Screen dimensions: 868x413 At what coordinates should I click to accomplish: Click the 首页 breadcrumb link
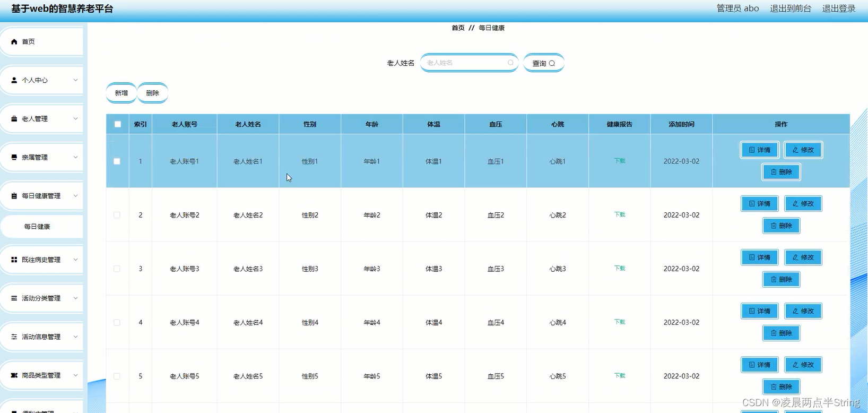458,28
